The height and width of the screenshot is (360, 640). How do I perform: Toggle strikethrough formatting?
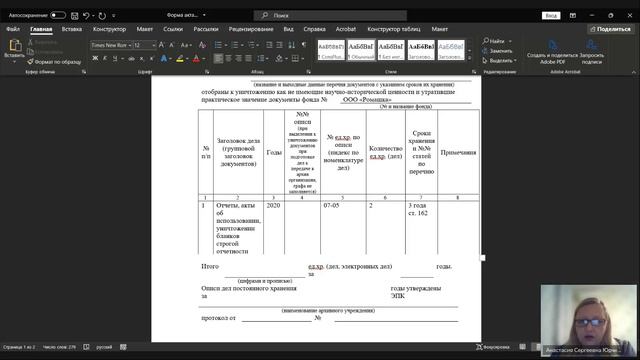[131, 59]
